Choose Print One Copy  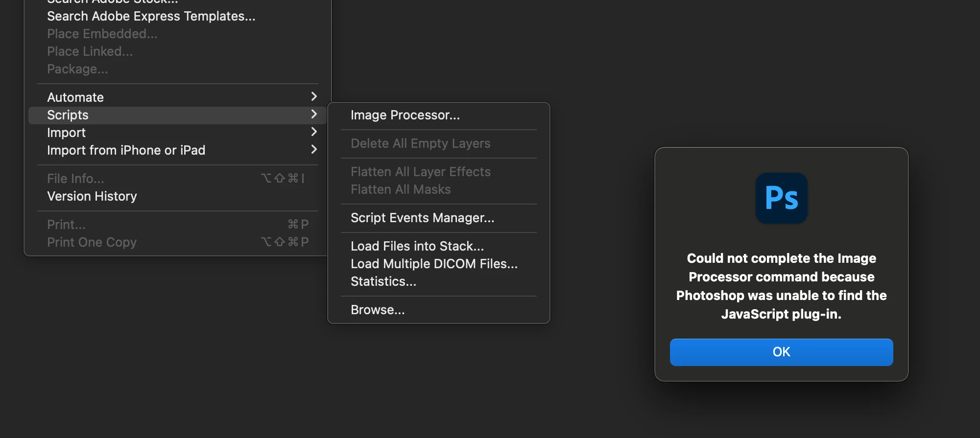[x=177, y=242]
